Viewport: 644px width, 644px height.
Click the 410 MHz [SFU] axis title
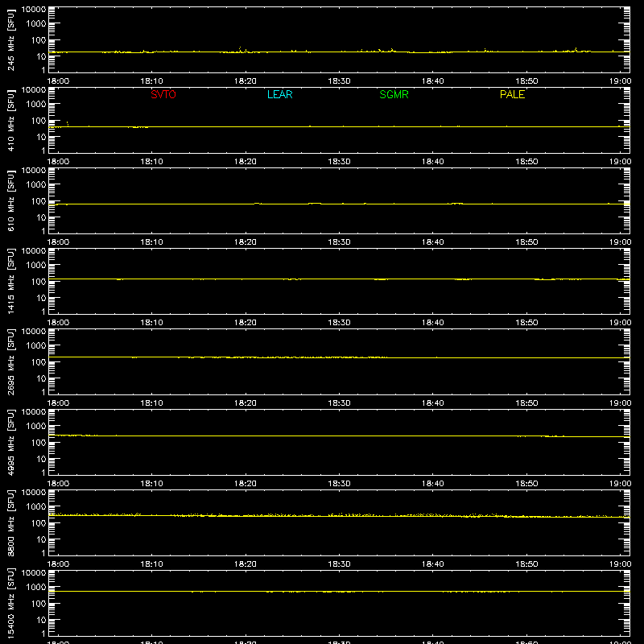[x=10, y=120]
